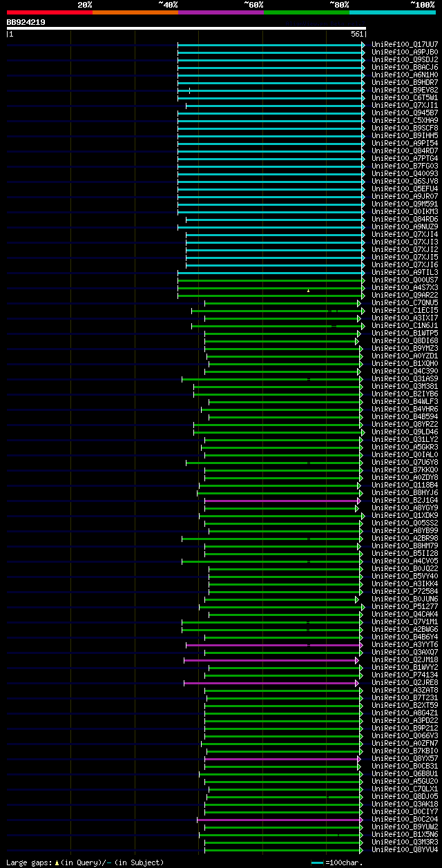This screenshot has width=442, height=868.
Task: Open entry UniRef100_B1WTP5
Action: (x=405, y=333)
